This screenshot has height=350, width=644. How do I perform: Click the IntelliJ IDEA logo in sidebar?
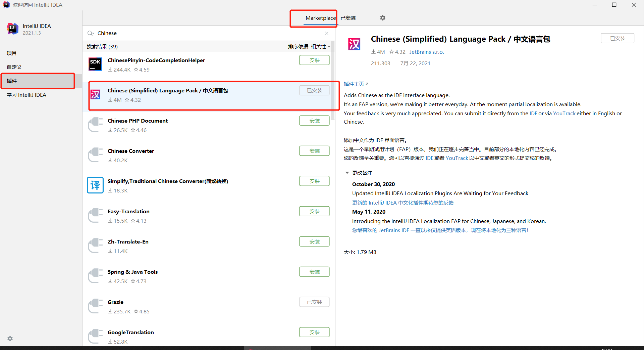coord(13,29)
